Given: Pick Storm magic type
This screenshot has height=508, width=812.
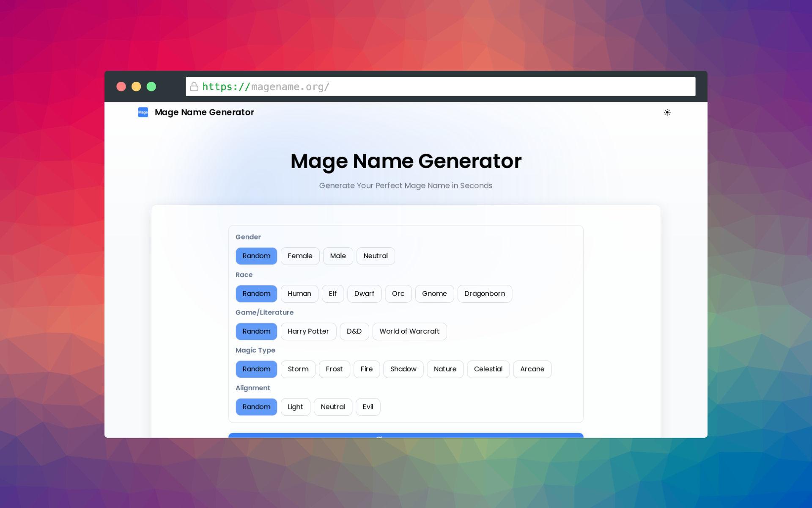Looking at the screenshot, I should (298, 369).
